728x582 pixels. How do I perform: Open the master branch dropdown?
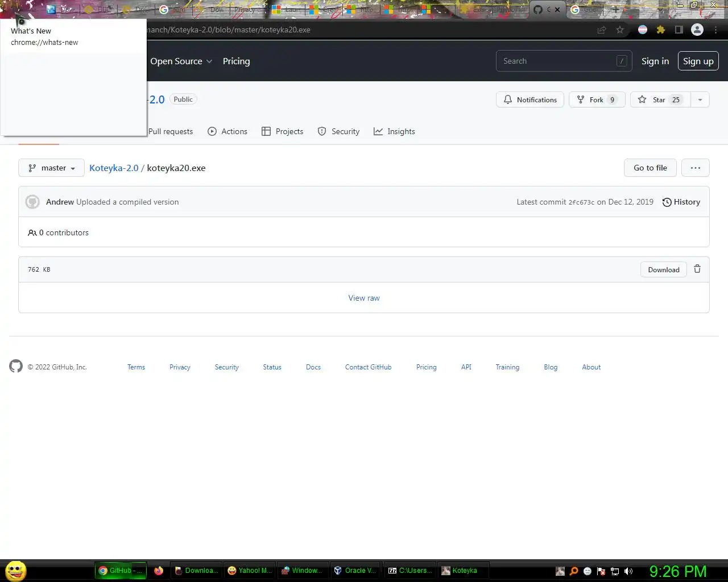pos(51,168)
